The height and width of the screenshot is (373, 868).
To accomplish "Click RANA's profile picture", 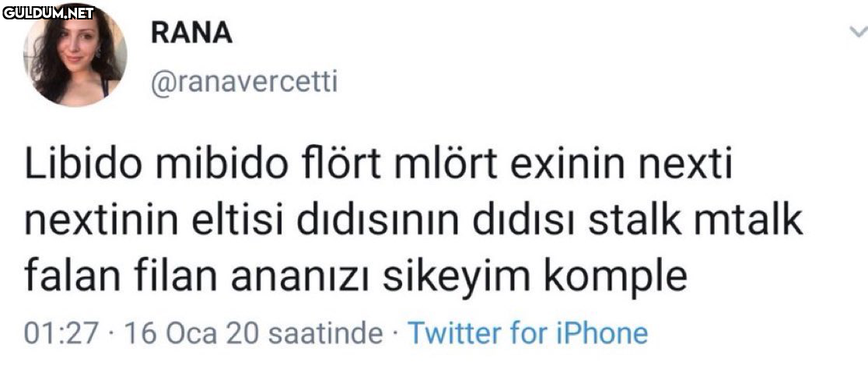I will pyautogui.click(x=75, y=55).
